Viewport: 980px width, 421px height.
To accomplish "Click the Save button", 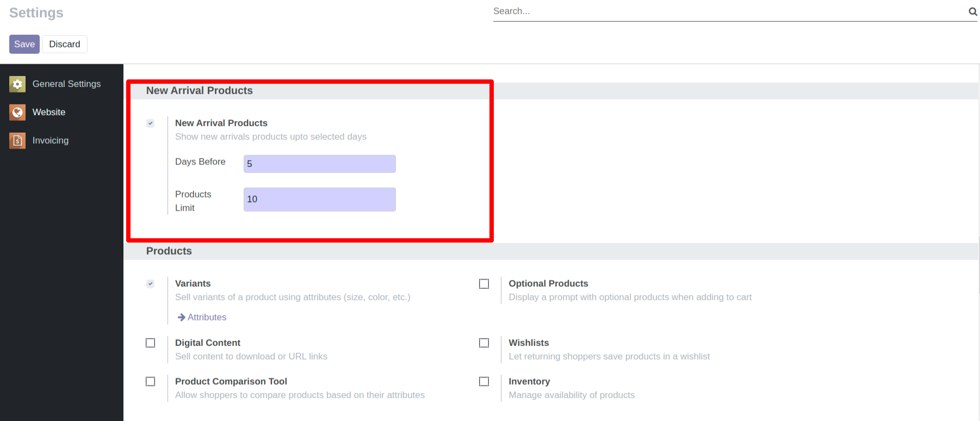I will (x=24, y=44).
